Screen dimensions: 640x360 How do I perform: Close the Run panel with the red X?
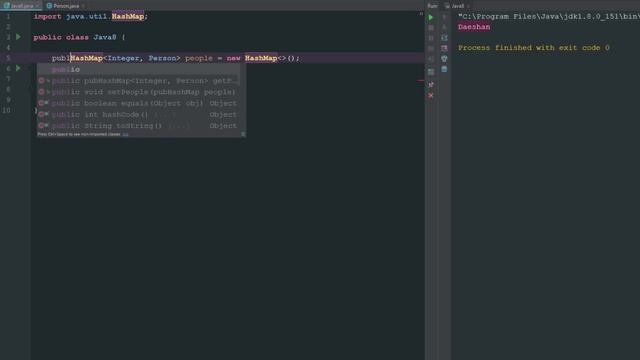coord(431,96)
